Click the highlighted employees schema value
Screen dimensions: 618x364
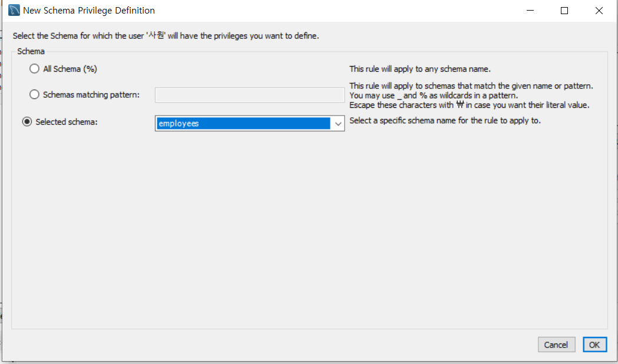[243, 124]
